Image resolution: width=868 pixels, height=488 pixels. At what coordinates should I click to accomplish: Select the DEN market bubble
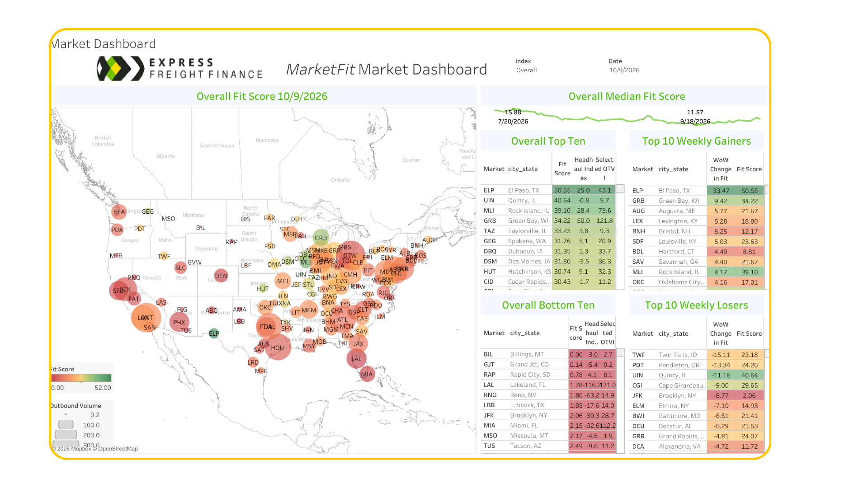221,276
